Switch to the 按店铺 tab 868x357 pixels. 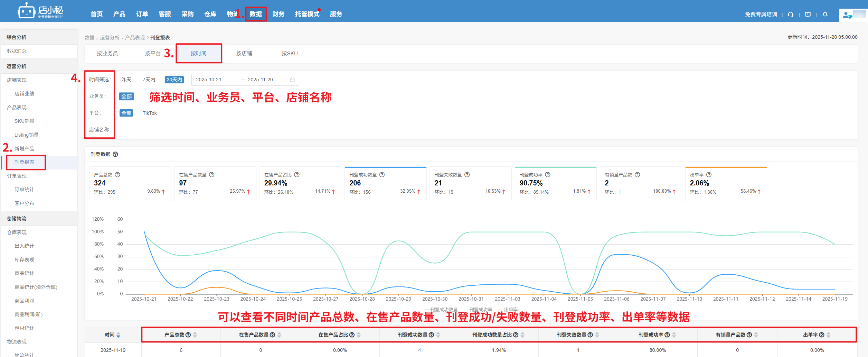pos(244,54)
